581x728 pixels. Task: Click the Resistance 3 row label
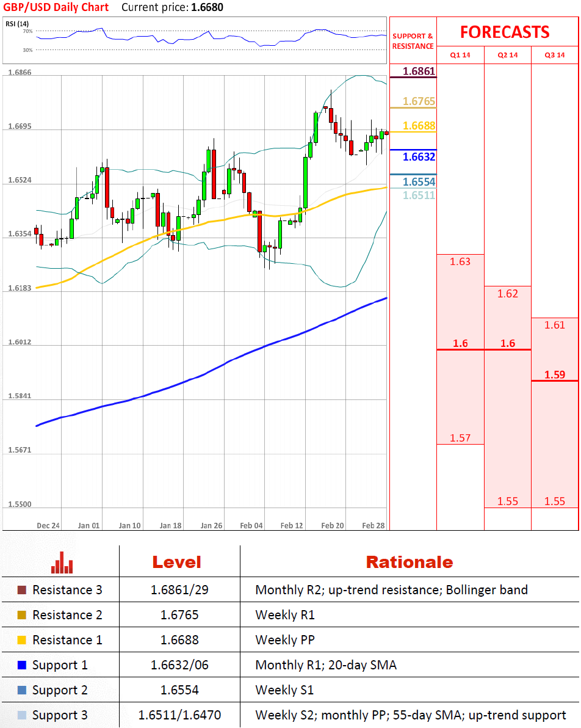67,590
